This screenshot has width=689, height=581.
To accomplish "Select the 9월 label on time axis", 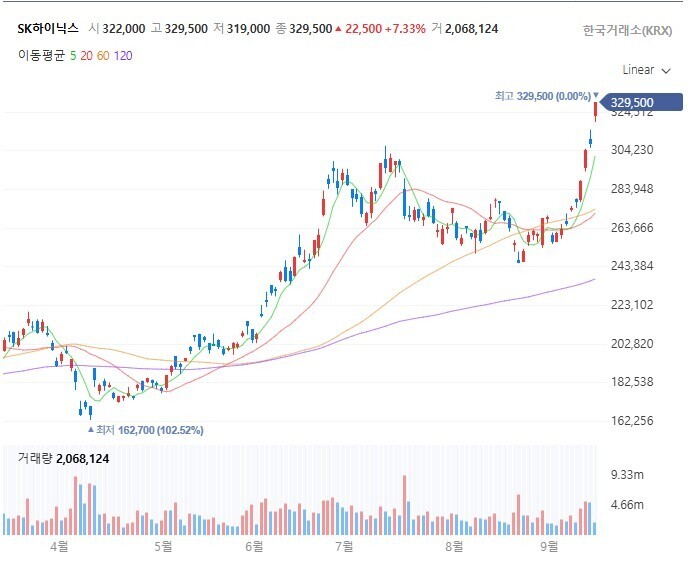I will (549, 546).
